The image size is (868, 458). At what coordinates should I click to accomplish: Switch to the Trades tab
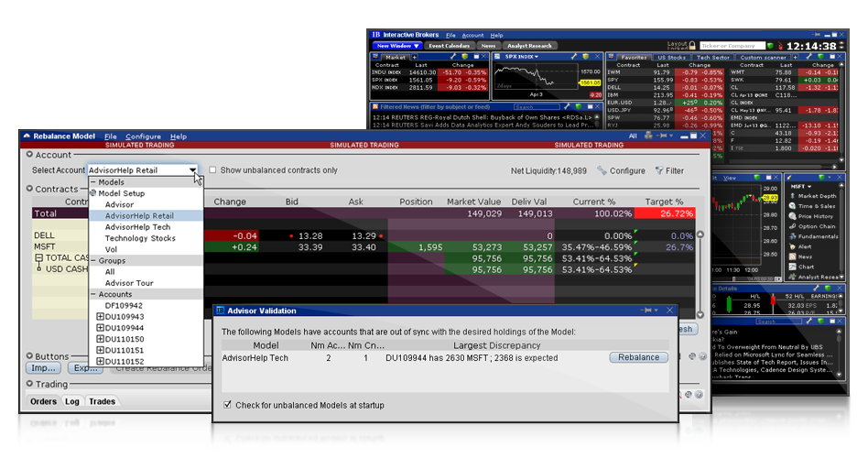(x=102, y=401)
